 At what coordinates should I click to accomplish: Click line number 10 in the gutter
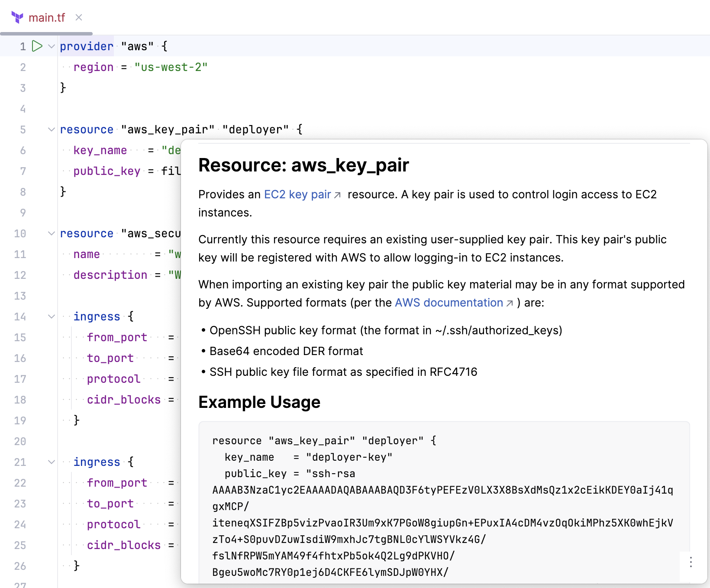click(x=19, y=233)
